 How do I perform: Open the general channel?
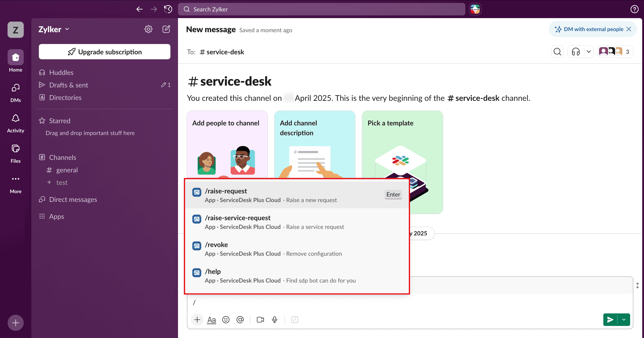pos(67,170)
